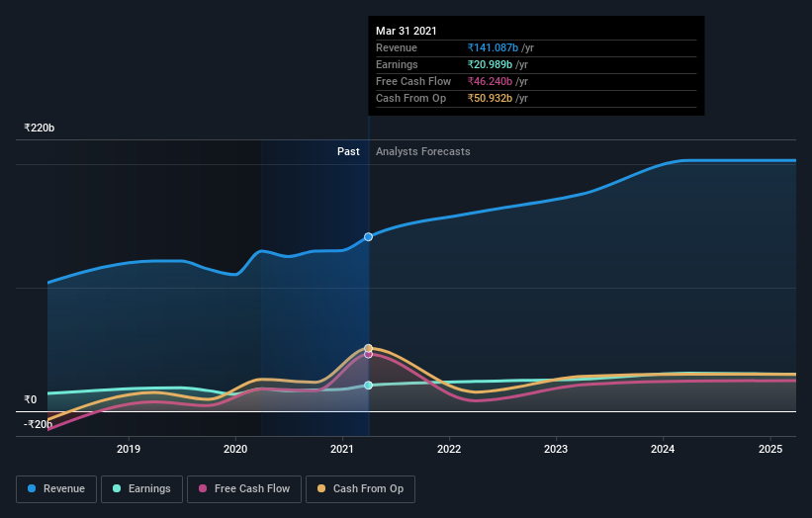Click the Revenue data point marker on chart
Screen dimensions: 812x518
(368, 237)
